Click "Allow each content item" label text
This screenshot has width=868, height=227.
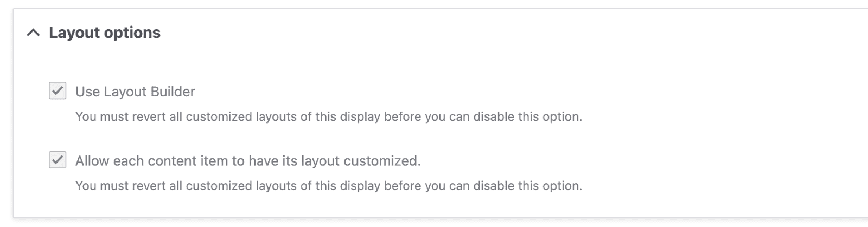[248, 161]
